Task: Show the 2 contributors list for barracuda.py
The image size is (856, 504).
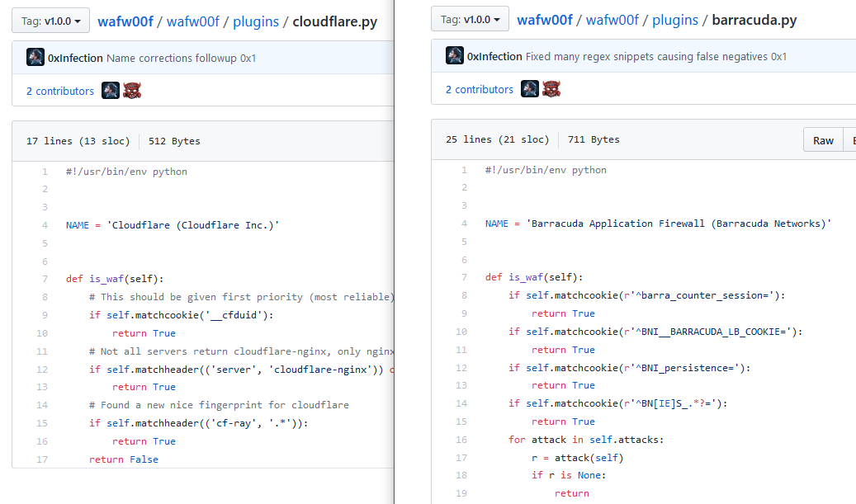Action: click(480, 89)
